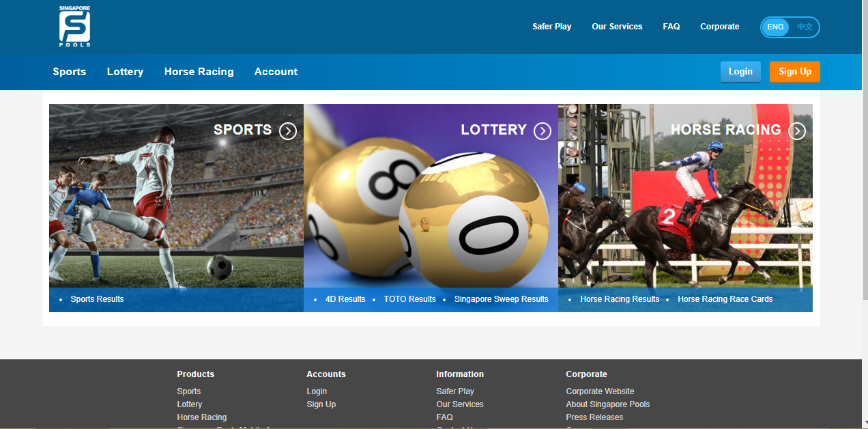
Task: Click FAQ under footer Information
Action: coord(444,417)
